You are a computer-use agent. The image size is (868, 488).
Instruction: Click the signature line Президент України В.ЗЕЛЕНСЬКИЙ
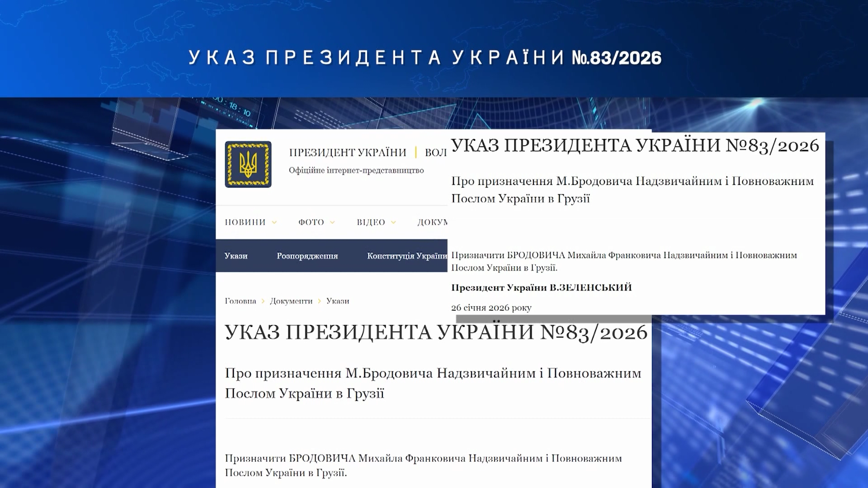point(541,287)
